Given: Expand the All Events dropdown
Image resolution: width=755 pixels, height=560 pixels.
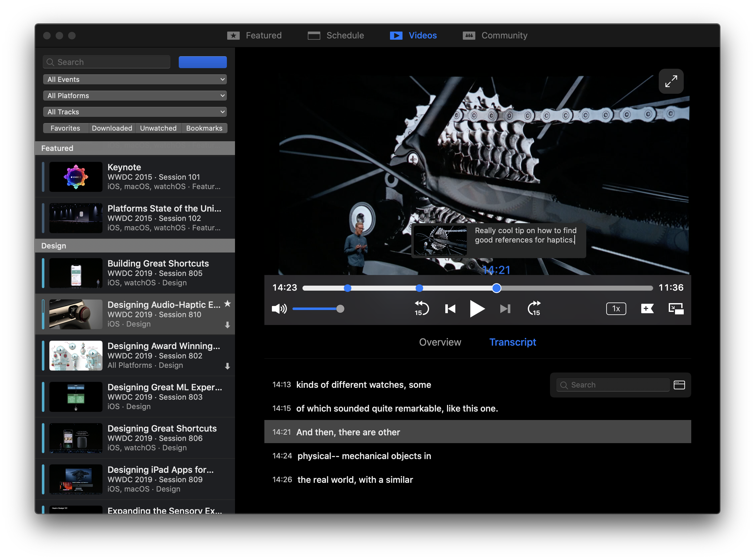Looking at the screenshot, I should (x=136, y=79).
